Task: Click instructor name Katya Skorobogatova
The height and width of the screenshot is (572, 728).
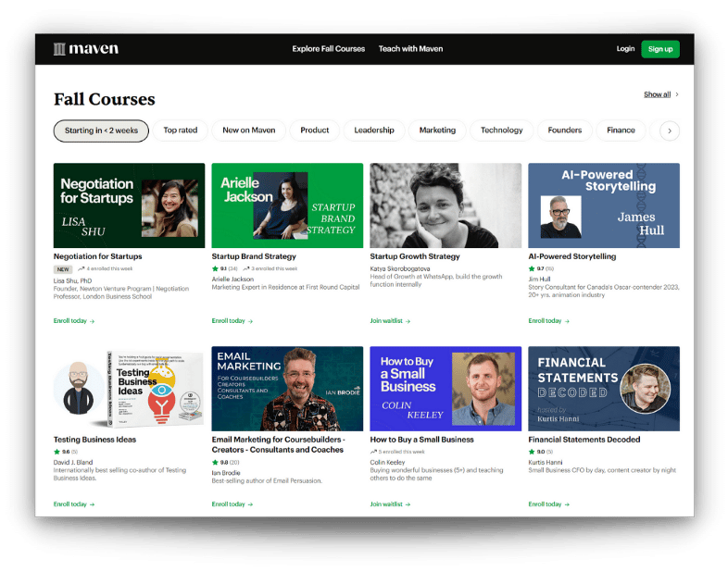Action: tap(400, 269)
